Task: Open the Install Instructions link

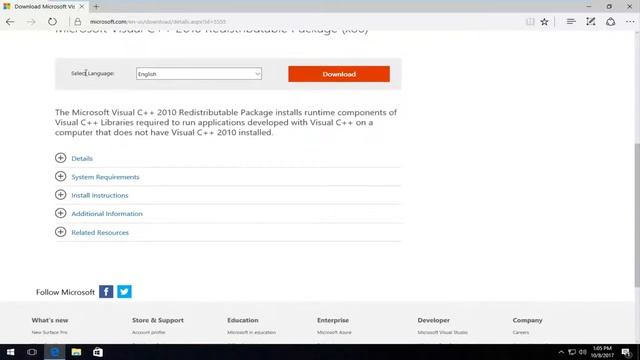Action: (x=100, y=195)
